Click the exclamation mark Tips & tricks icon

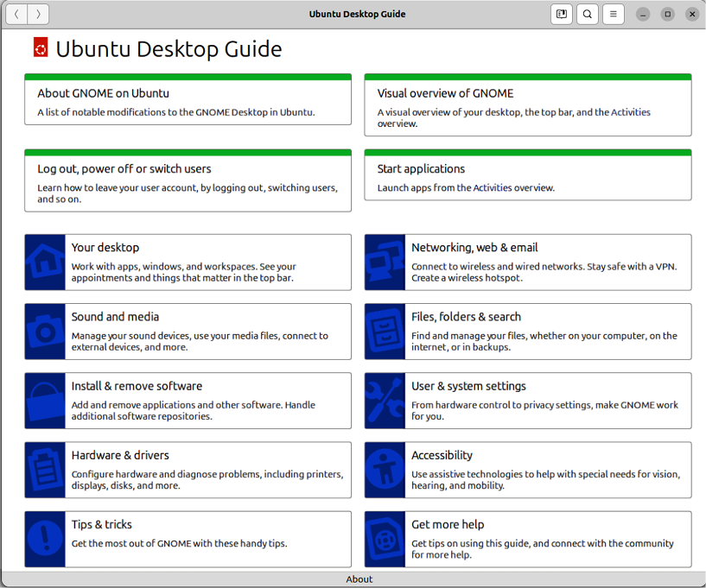click(45, 539)
